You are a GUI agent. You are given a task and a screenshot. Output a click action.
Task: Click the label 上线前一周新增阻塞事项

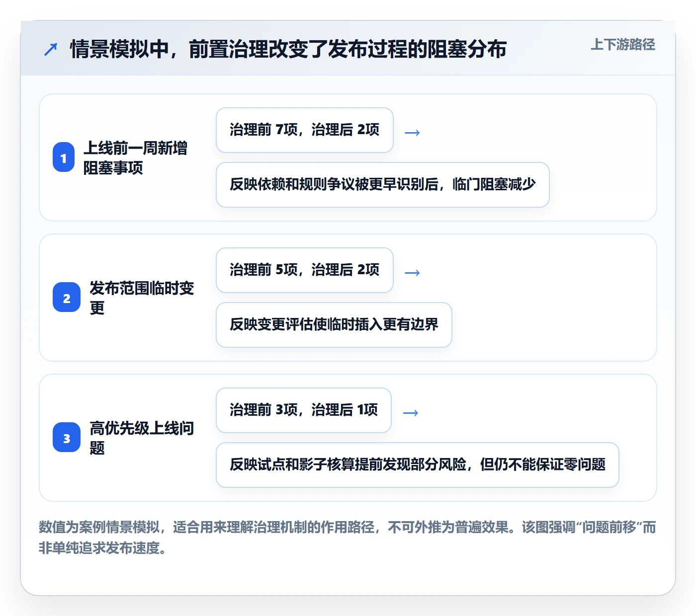tap(135, 158)
